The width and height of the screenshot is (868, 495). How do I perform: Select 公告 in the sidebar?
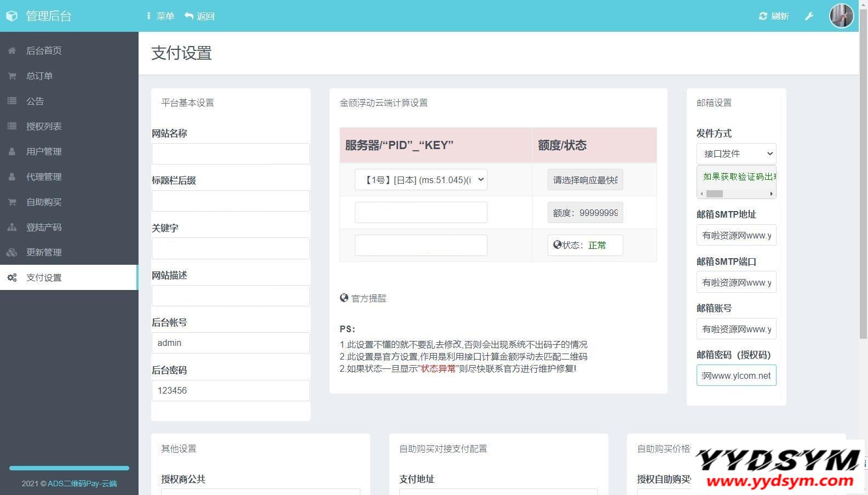[x=35, y=101]
